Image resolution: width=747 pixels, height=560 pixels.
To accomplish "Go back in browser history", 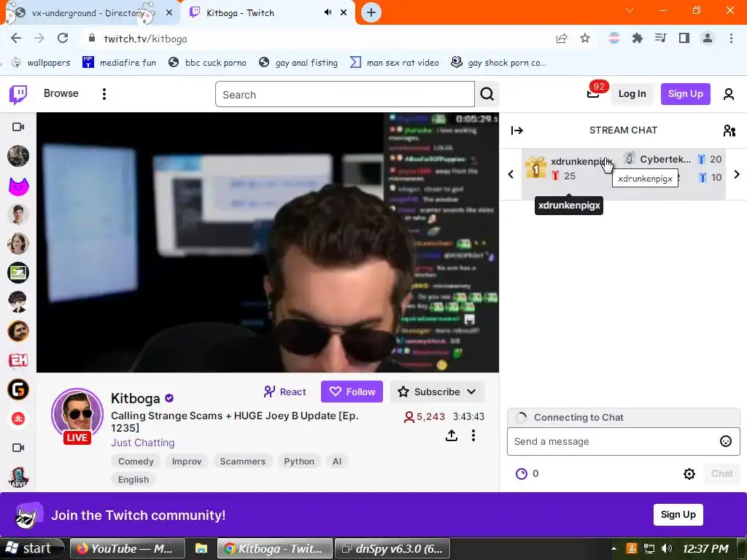I will click(16, 38).
